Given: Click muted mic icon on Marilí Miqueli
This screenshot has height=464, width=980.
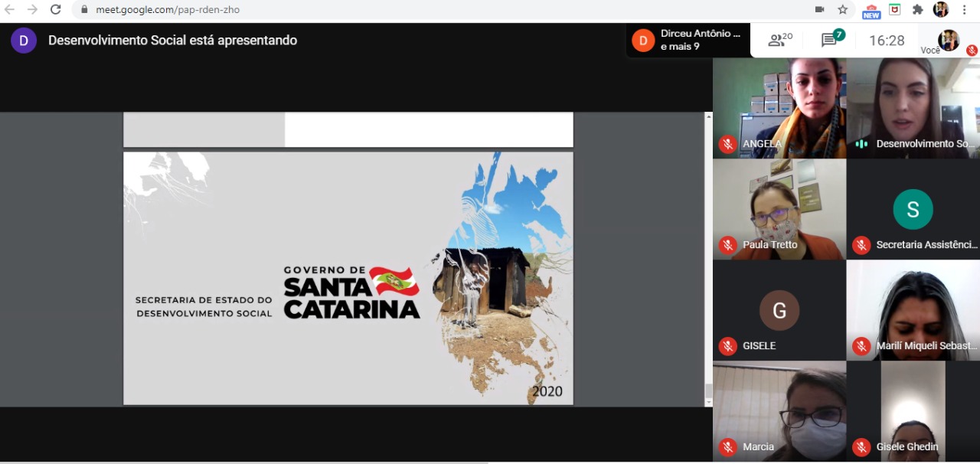Looking at the screenshot, I should pyautogui.click(x=862, y=346).
